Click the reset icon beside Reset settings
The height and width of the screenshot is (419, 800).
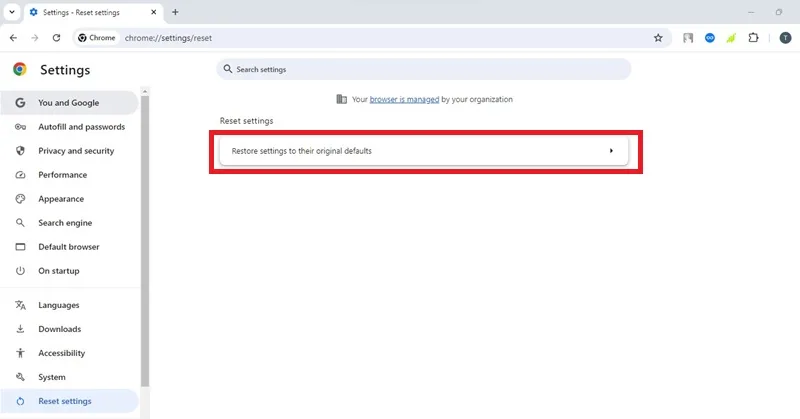click(20, 401)
